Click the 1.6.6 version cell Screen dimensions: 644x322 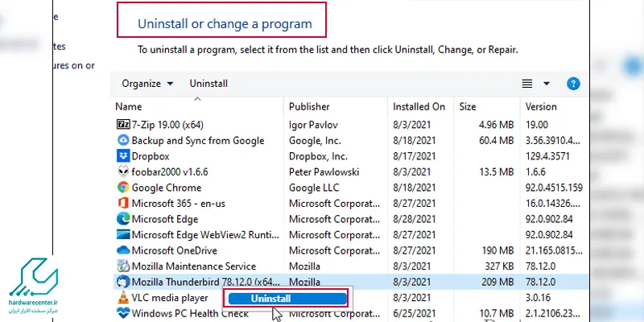[x=535, y=172]
